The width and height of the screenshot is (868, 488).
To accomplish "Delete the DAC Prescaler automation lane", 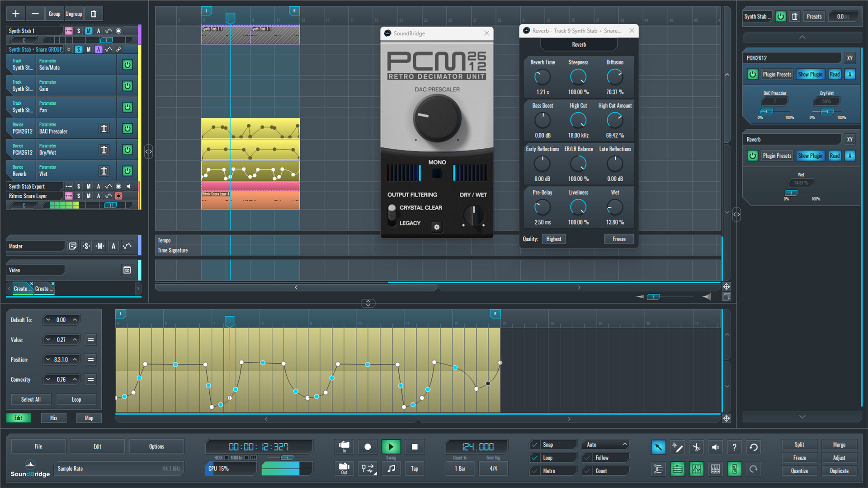I will 104,129.
